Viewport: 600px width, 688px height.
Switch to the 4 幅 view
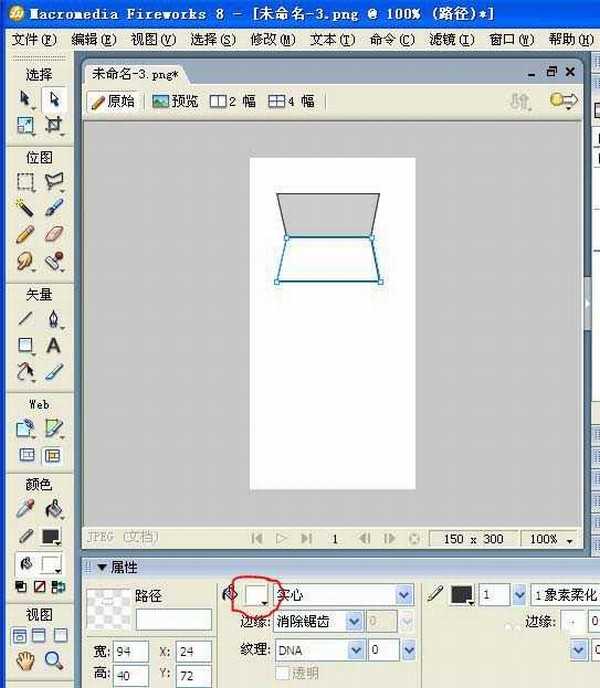[x=291, y=102]
